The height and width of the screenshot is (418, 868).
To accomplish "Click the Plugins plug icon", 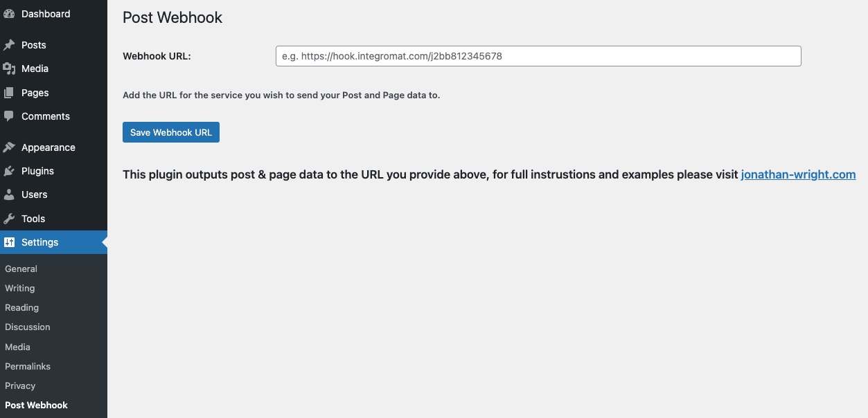I will pos(9,171).
